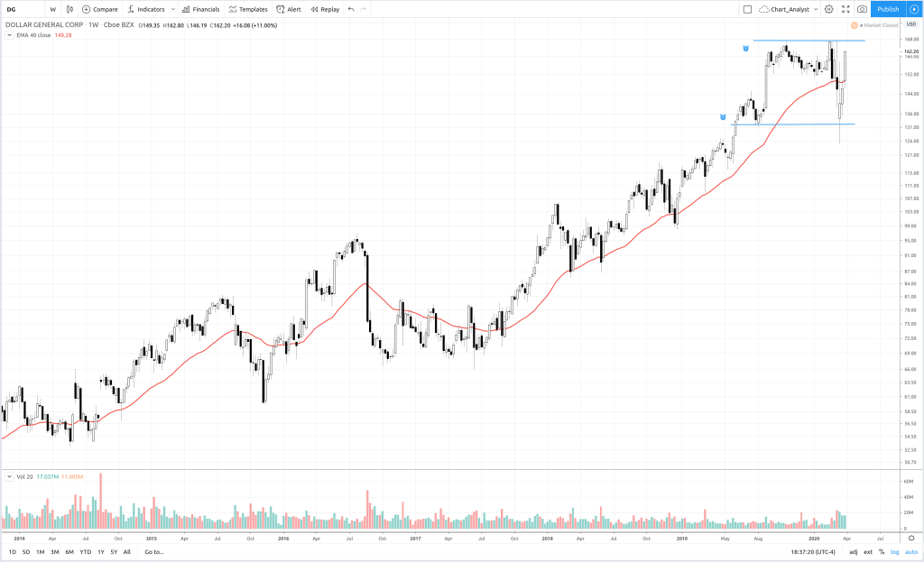Image resolution: width=924 pixels, height=562 pixels.
Task: Click the undo arrow
Action: tap(351, 9)
